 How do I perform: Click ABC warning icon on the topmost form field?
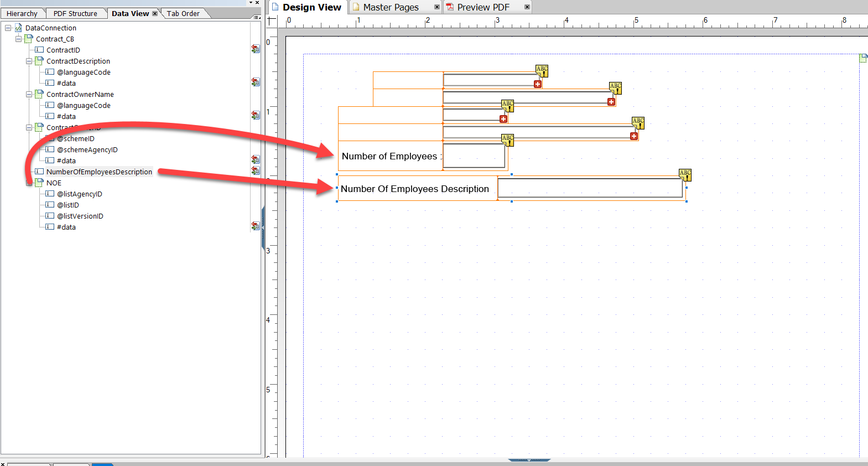point(542,71)
